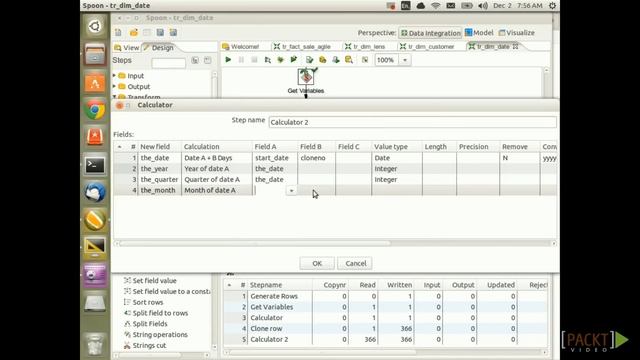This screenshot has width=640, height=360.
Task: Click 'Generate Rows' in step metrics
Action: click(274, 296)
